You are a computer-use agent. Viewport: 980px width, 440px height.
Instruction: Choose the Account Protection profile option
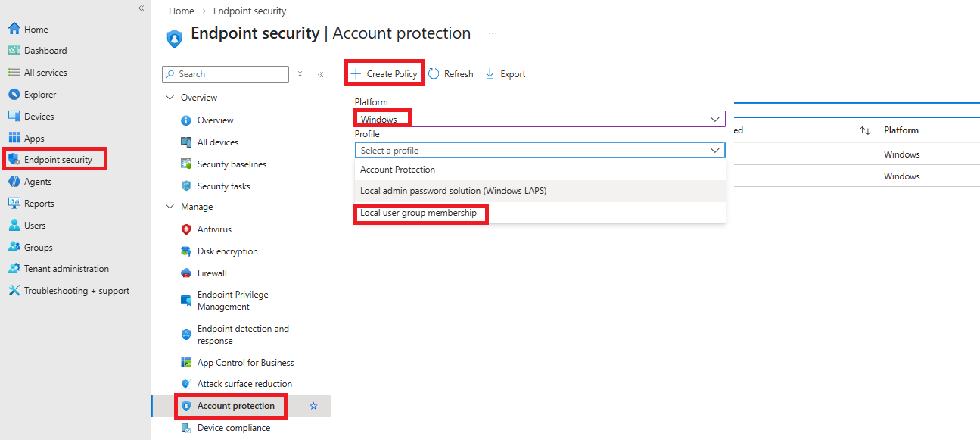coord(540,170)
